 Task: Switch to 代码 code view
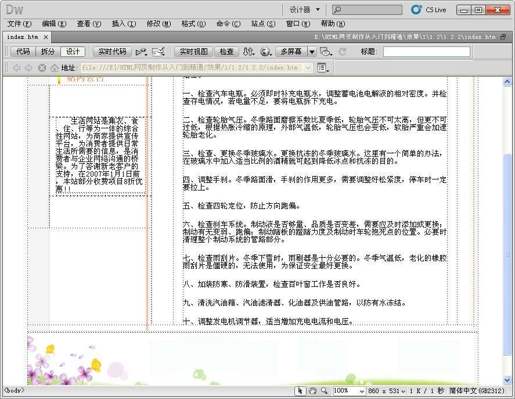coord(23,52)
